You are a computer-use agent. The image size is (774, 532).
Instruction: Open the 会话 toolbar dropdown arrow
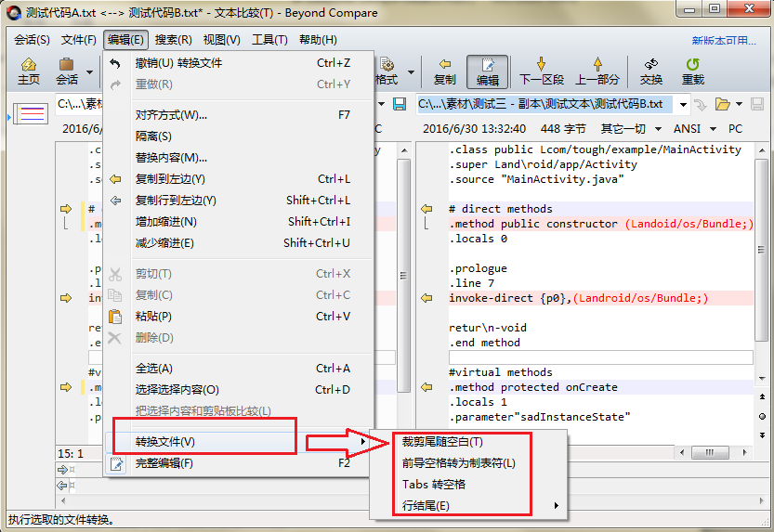tap(89, 72)
